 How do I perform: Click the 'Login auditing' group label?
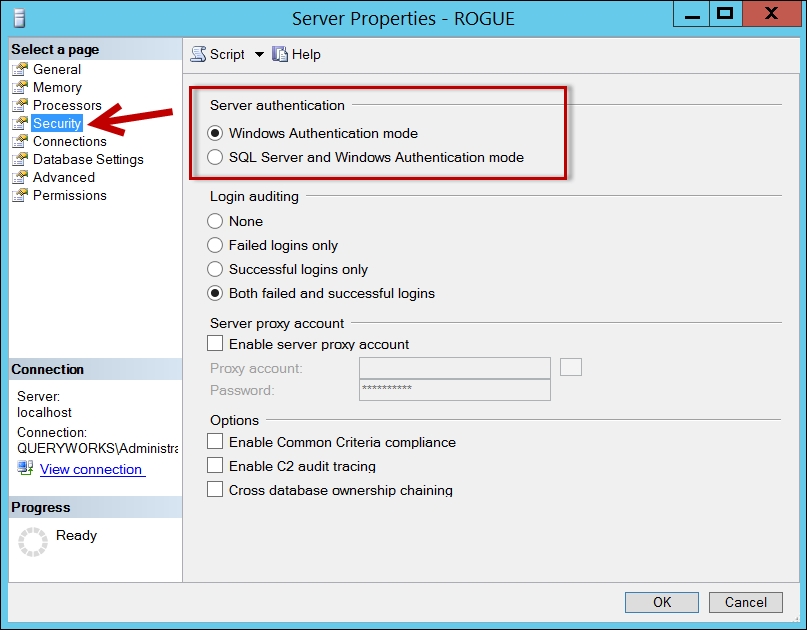[x=254, y=196]
